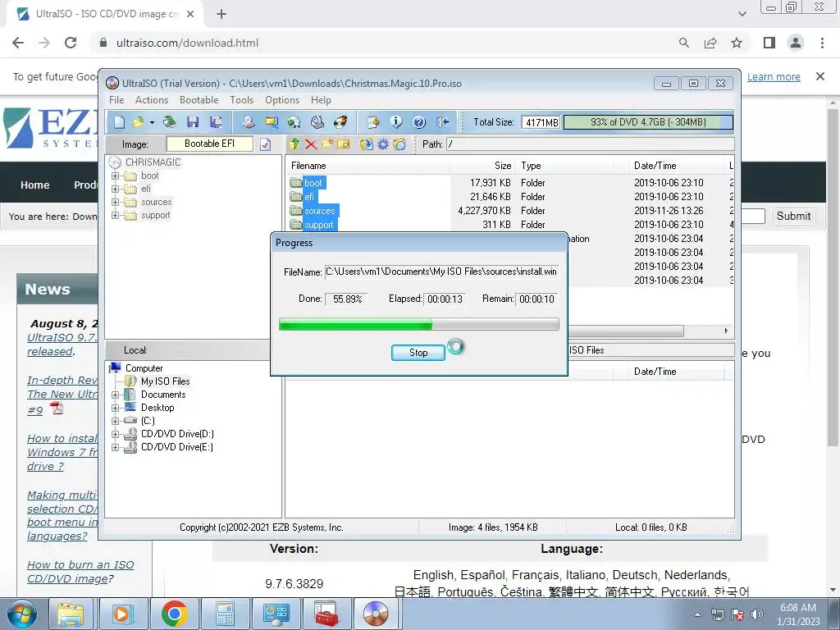Viewport: 840px width, 630px height.
Task: Expand the CD/DVD Drive(D:) node
Action: (115, 434)
